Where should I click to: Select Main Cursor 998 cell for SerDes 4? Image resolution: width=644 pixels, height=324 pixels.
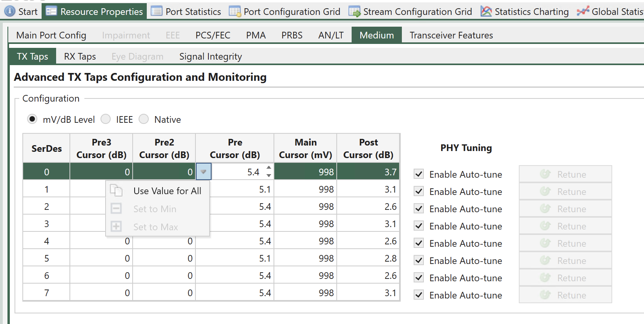[x=306, y=241]
